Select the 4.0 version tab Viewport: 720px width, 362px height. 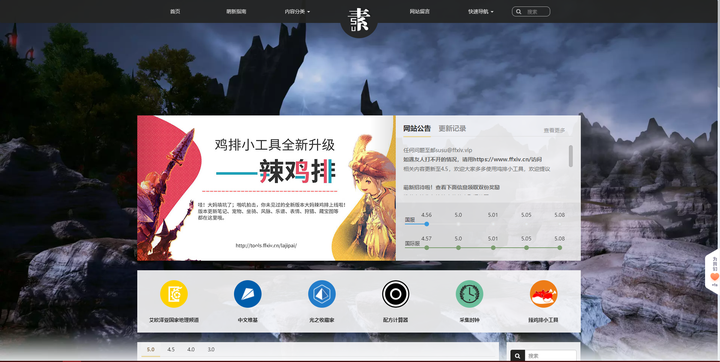(x=191, y=350)
